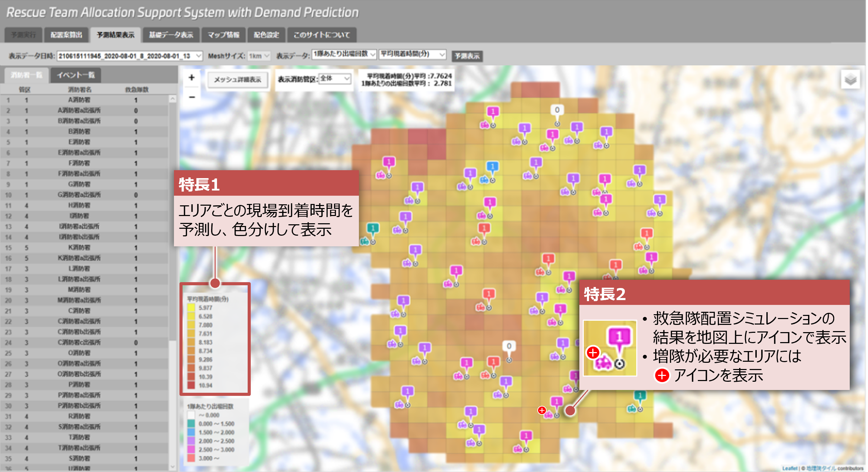Select row 32 S消防署a出張所
The image size is (868, 472).
tap(85, 427)
